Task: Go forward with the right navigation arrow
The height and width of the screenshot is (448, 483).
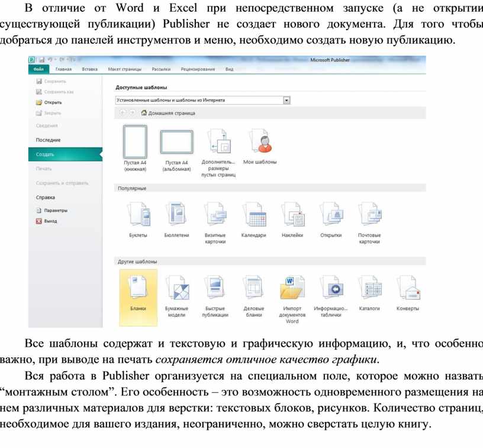Action: 132,112
